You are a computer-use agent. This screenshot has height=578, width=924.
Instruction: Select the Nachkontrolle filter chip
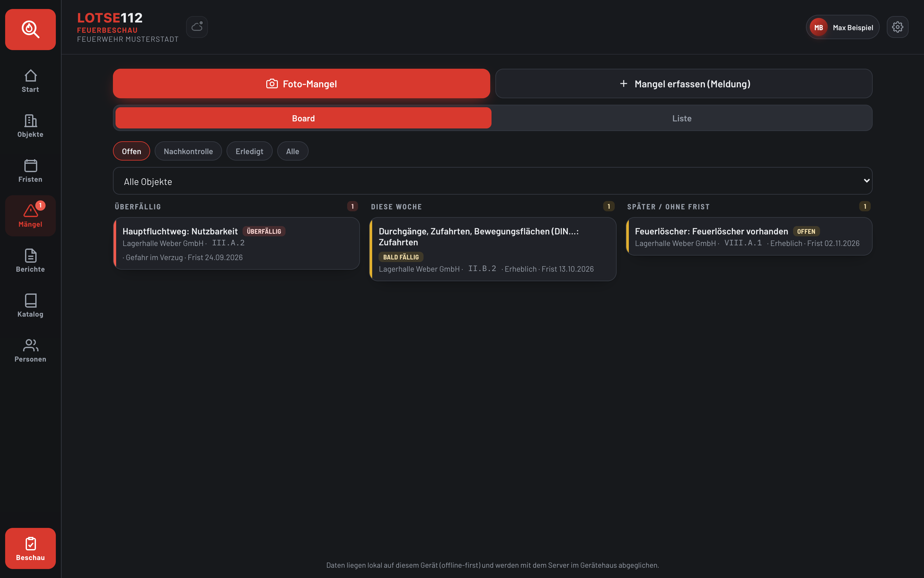coord(188,151)
